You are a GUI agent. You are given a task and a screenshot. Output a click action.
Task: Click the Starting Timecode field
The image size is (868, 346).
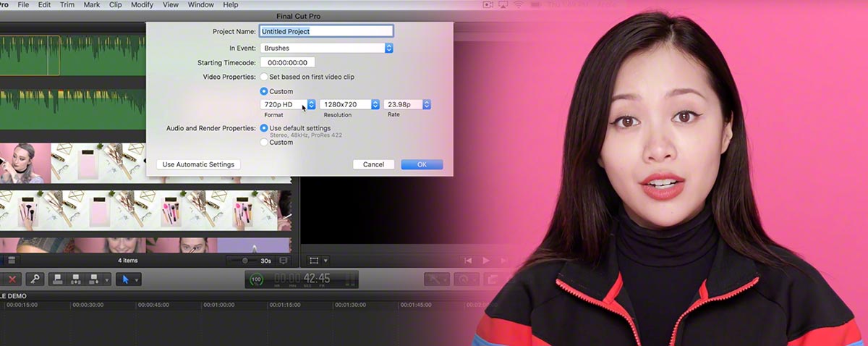(x=287, y=62)
